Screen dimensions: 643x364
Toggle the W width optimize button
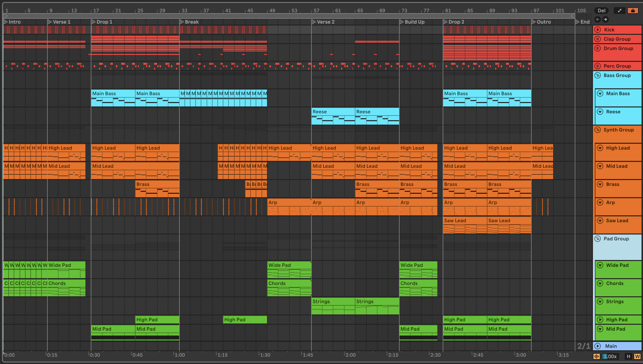coord(637,356)
